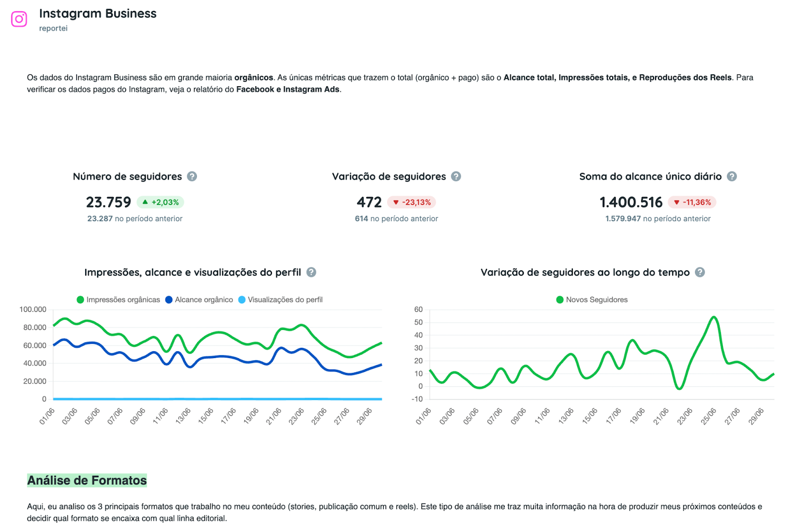Click the -11,36% change badge
Screen dimensions: 788x532
[x=692, y=202]
